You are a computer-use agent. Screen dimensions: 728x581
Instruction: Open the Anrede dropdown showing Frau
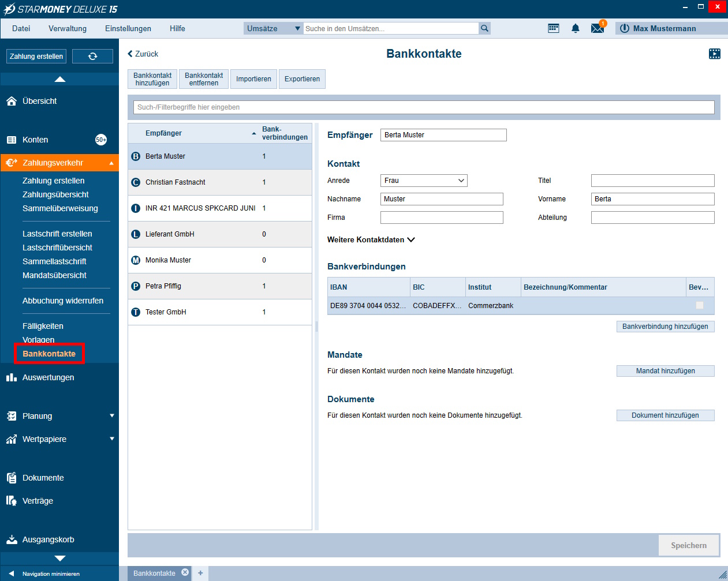point(424,181)
